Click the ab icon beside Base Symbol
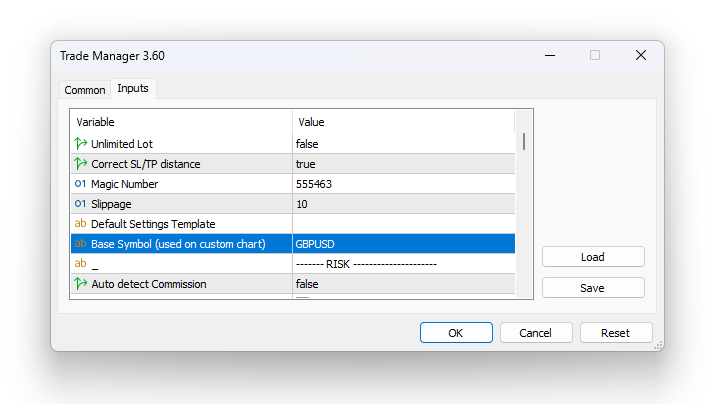This screenshot has width=714, height=404. [x=80, y=244]
